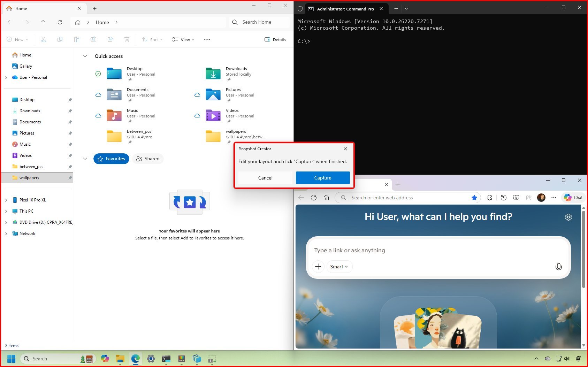Open Edge page settings gear icon
This screenshot has width=588, height=367.
[x=568, y=217]
